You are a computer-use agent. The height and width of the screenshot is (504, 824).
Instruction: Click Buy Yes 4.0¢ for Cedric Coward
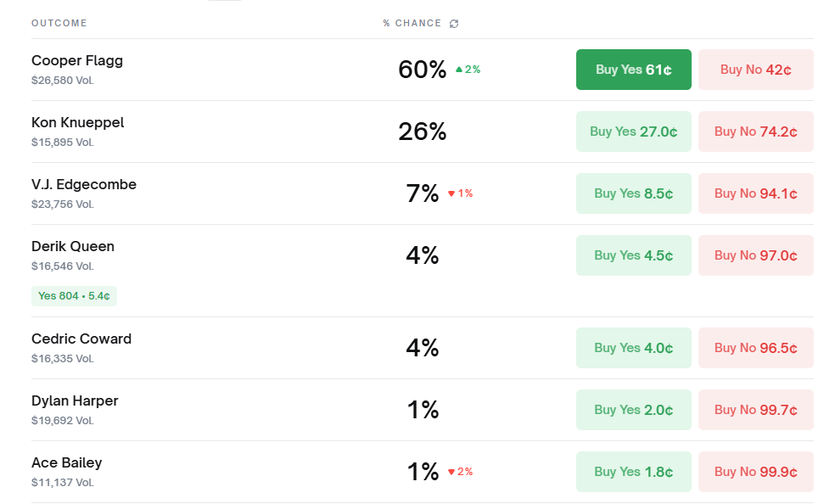(633, 348)
